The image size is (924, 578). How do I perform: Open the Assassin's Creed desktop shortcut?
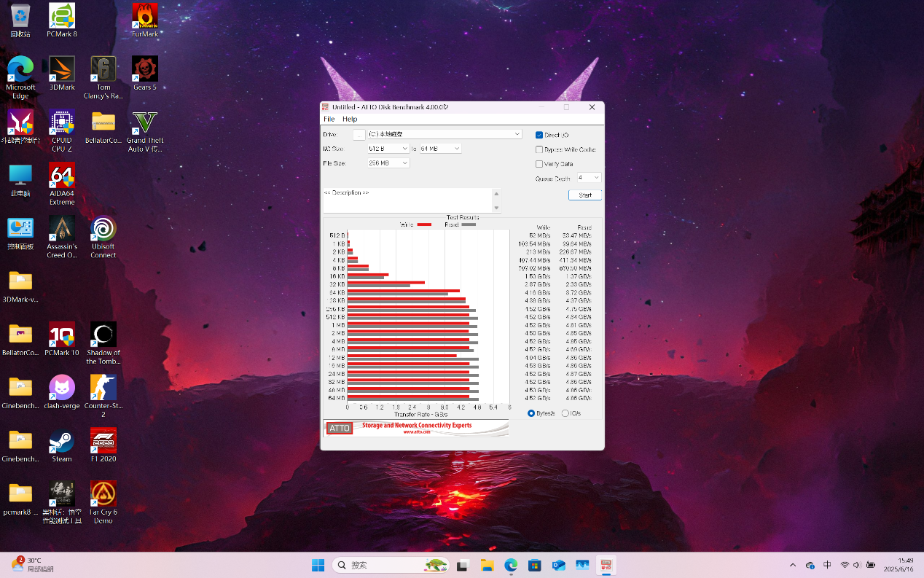[x=62, y=237]
